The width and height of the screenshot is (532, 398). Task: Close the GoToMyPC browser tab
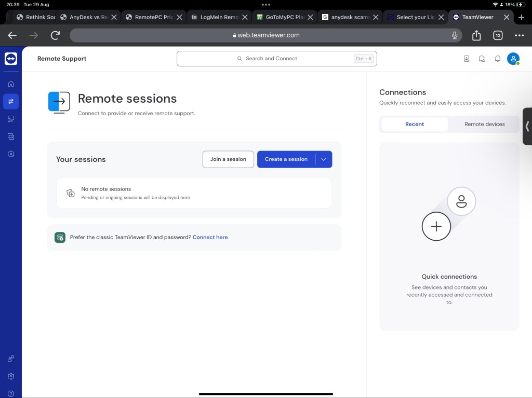point(310,17)
